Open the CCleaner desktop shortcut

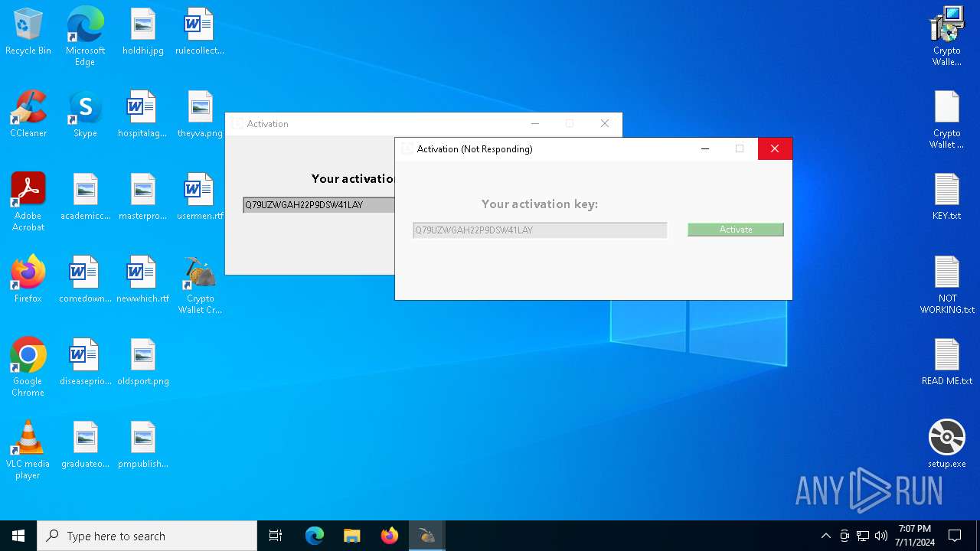pos(28,115)
